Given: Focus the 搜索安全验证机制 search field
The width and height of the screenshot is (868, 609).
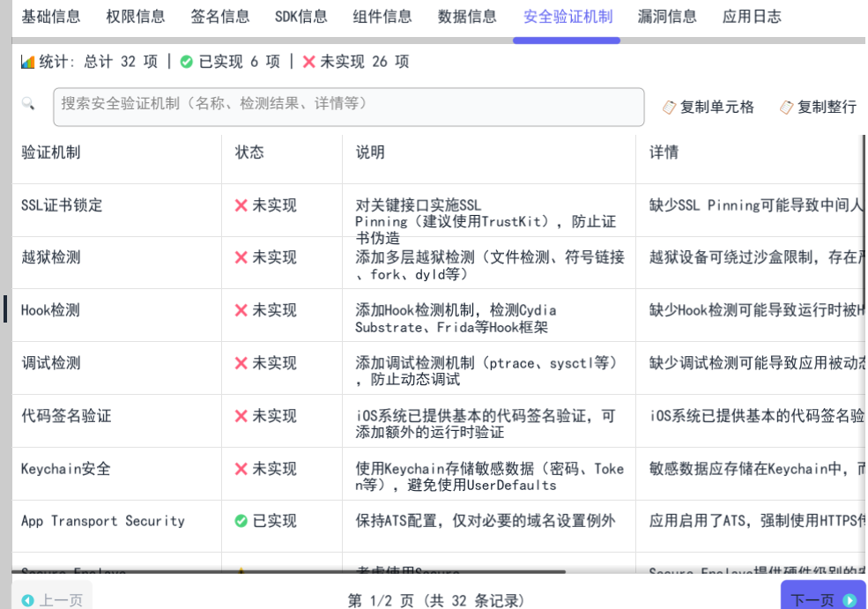Looking at the screenshot, I should [348, 107].
